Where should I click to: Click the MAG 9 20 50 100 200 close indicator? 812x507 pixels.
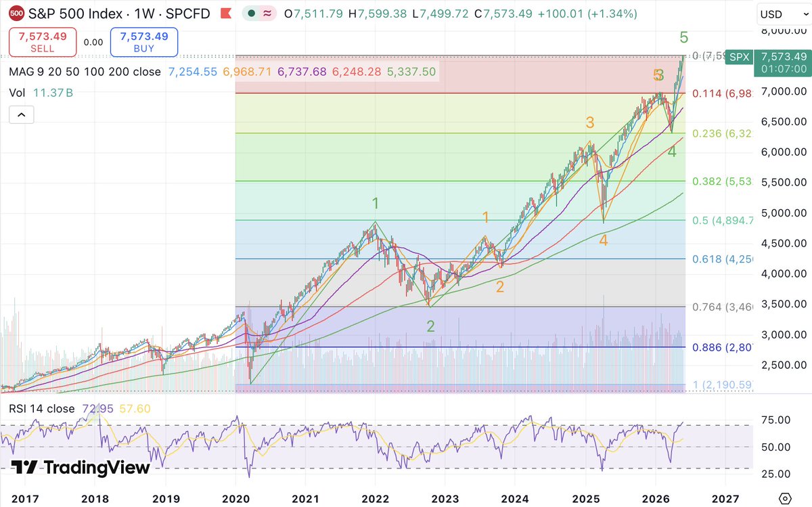[85, 72]
